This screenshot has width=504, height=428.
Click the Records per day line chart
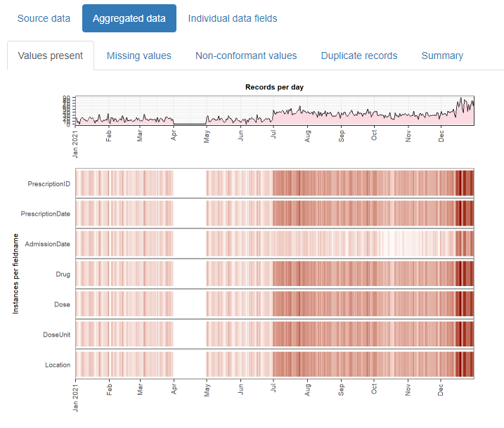point(275,110)
